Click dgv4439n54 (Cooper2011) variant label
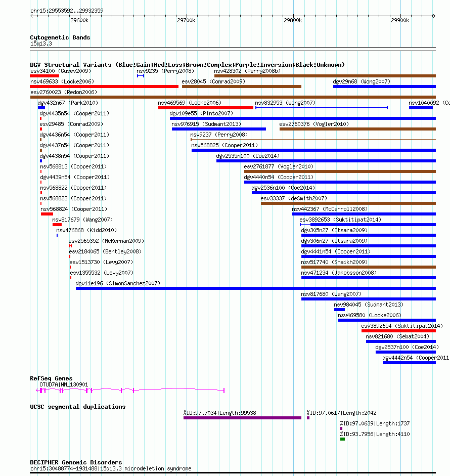 75,177
